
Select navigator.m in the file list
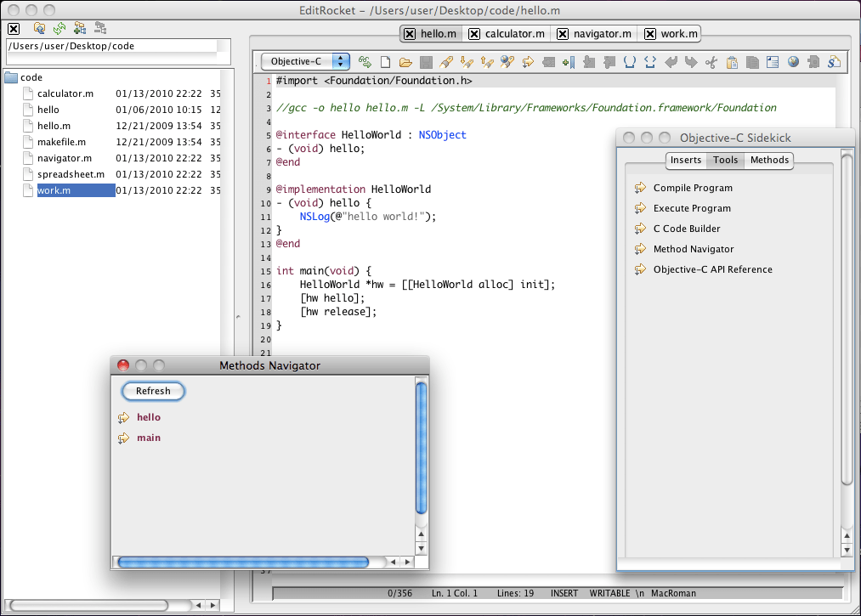pos(65,158)
